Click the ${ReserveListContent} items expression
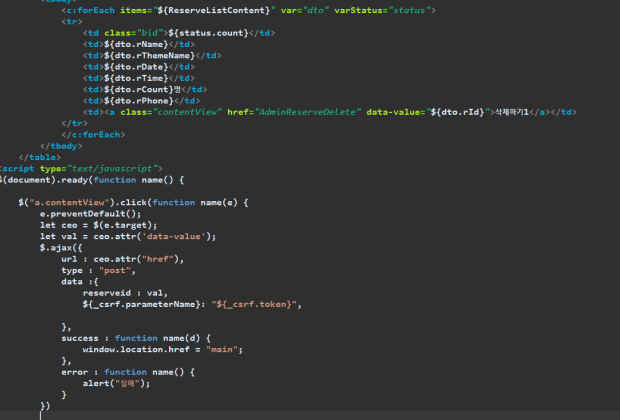Screen dimensions: 620x420 coord(186,8)
